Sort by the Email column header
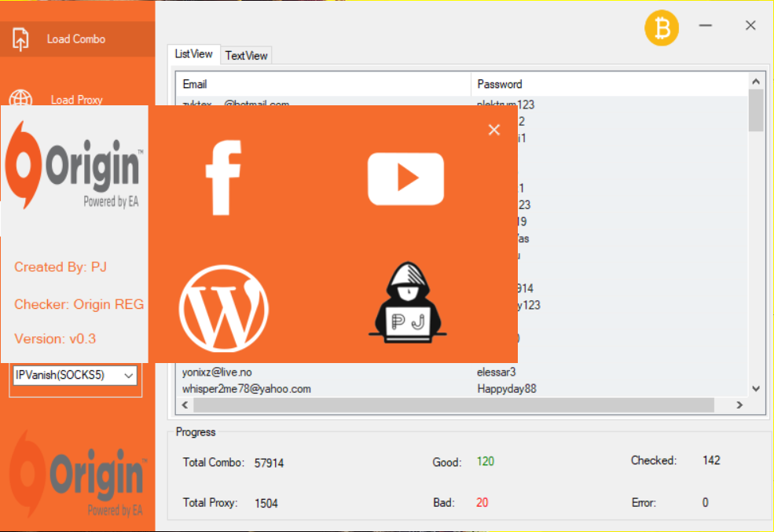The width and height of the screenshot is (774, 532). 323,84
